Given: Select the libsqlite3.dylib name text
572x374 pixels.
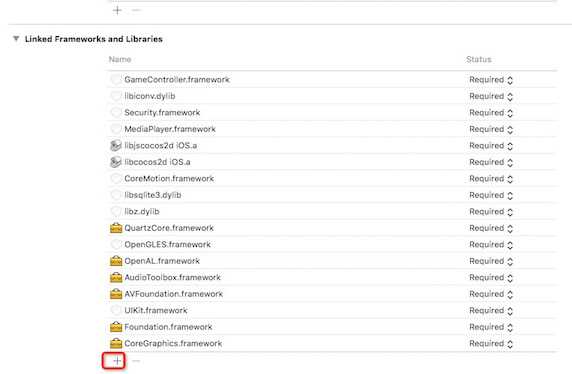Looking at the screenshot, I should click(152, 195).
